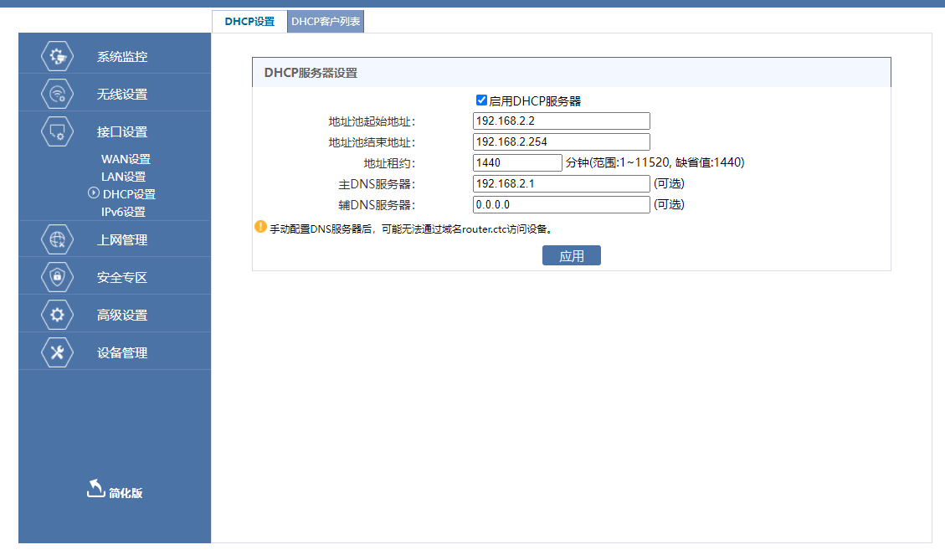Expand the 设备管理 menu section
The width and height of the screenshot is (945, 560).
point(122,353)
